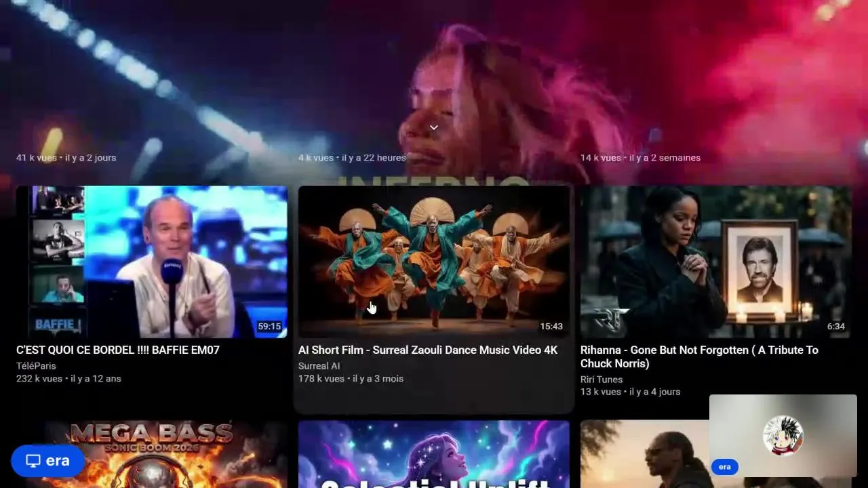This screenshot has height=488, width=868.
Task: Click "178 k vues • il y a 3 mois" text
Action: pyautogui.click(x=351, y=379)
